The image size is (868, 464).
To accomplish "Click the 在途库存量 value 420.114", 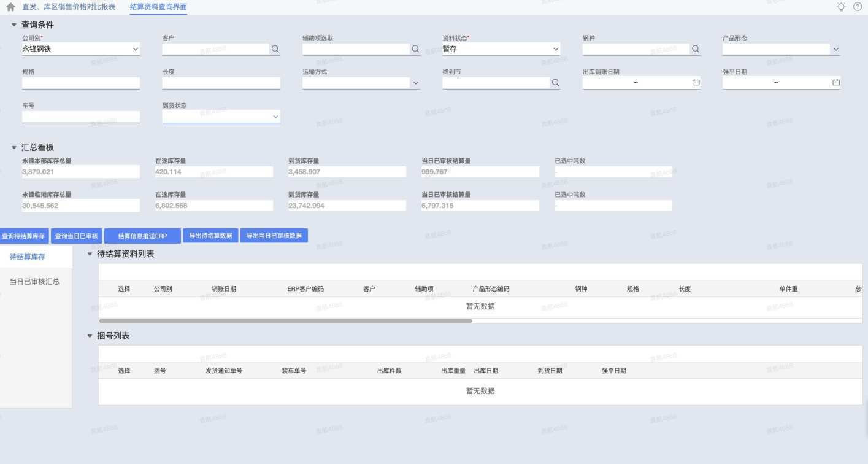I will click(214, 172).
